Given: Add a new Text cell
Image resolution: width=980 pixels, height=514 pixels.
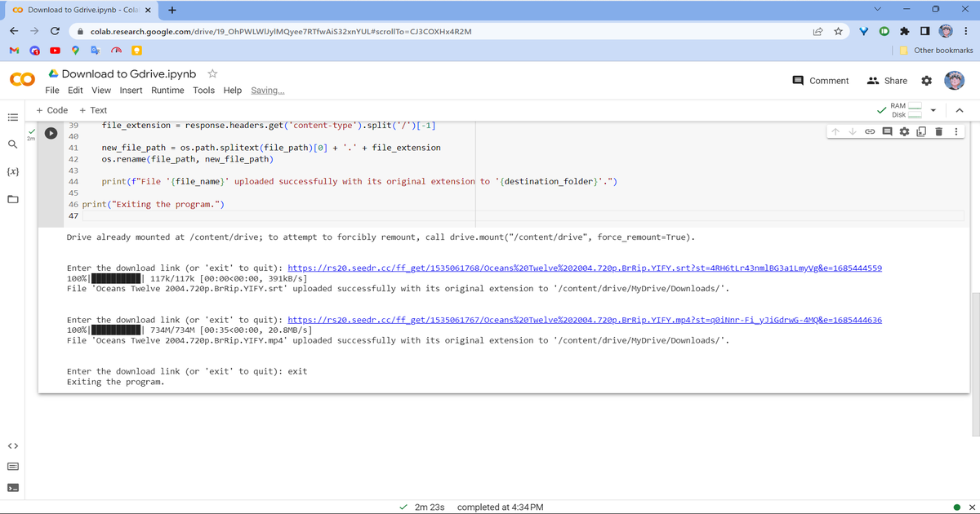Looking at the screenshot, I should (93, 110).
